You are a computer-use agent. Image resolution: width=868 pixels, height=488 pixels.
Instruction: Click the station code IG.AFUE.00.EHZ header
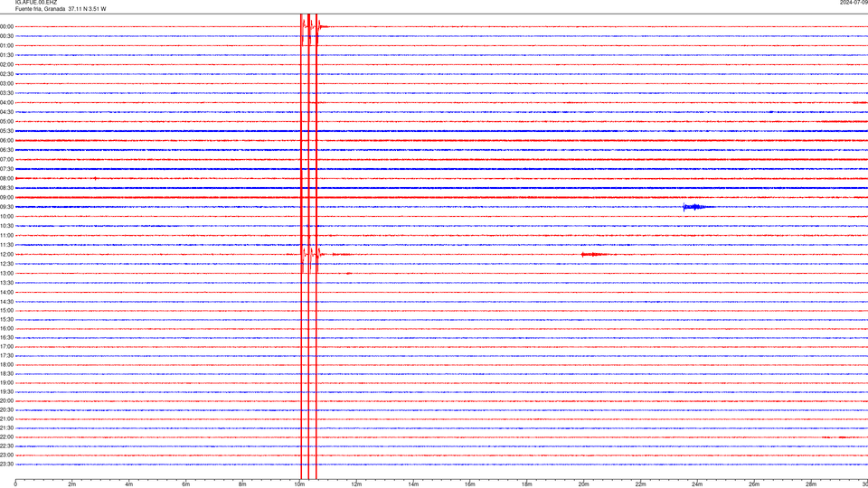click(x=36, y=3)
